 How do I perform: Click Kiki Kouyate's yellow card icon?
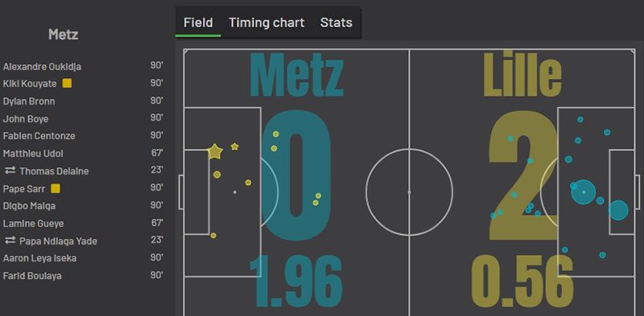67,84
